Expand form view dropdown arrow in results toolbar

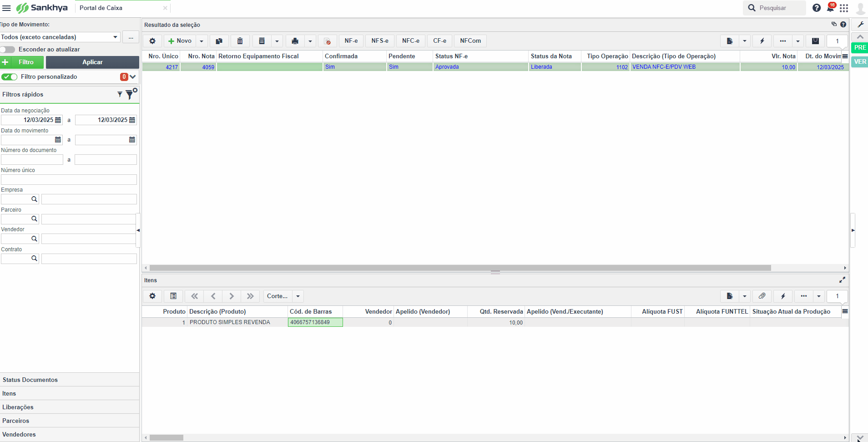(x=277, y=41)
